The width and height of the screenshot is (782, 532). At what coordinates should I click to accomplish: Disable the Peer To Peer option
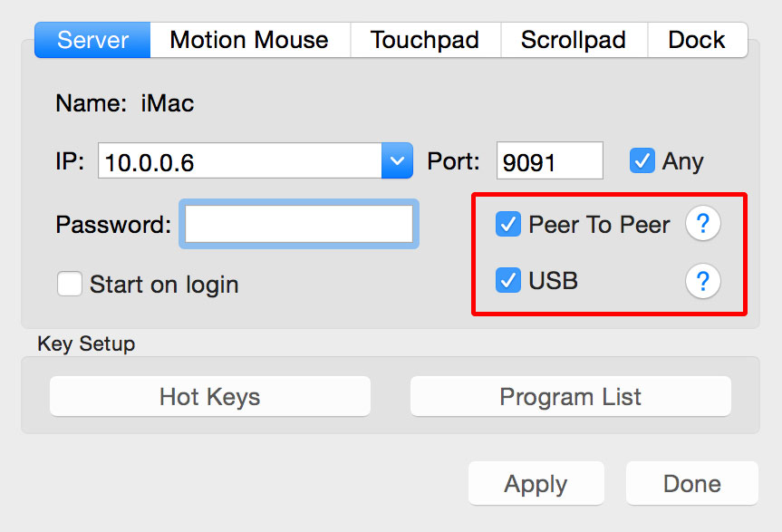point(508,224)
